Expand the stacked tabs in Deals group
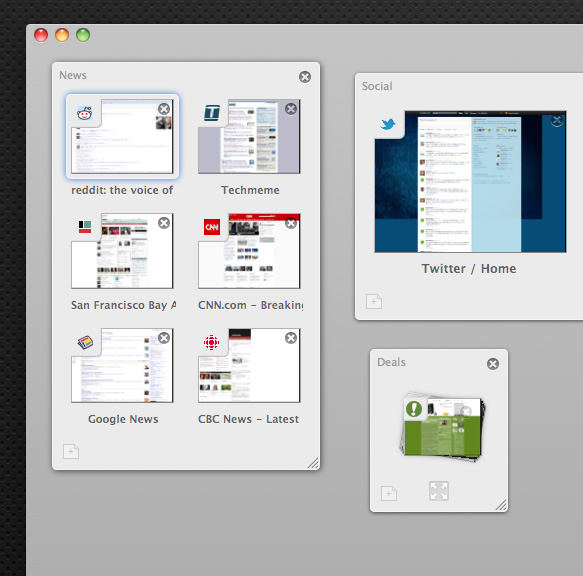 439,491
